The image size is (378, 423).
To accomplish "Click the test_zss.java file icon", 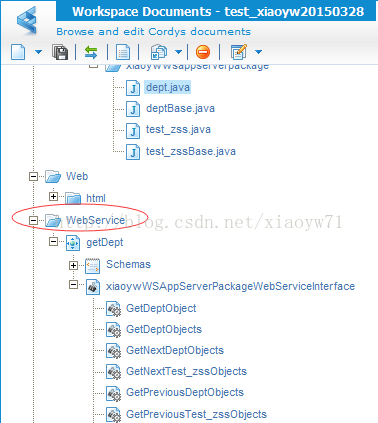I will (x=133, y=130).
